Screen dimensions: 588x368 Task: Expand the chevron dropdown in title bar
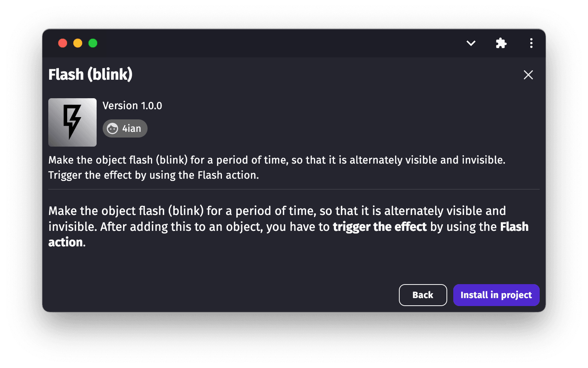(x=471, y=43)
